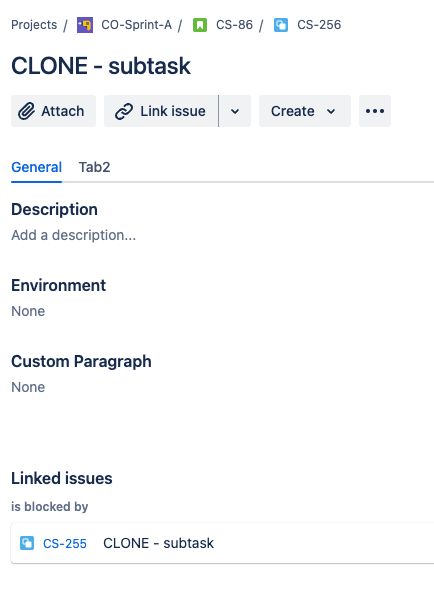434x593 pixels.
Task: Open the three-dots more actions menu
Action: [x=375, y=111]
